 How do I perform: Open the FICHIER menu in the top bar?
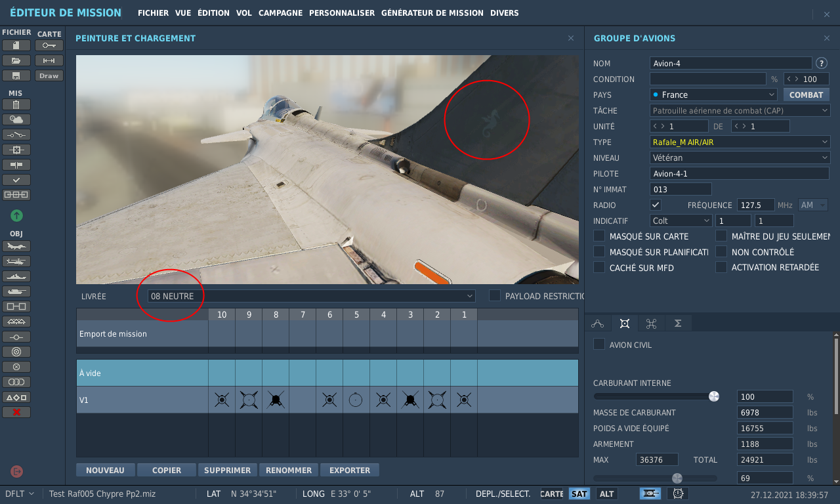point(153,13)
